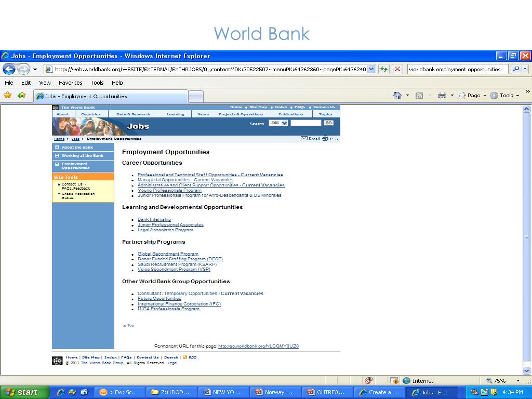Image resolution: width=532 pixels, height=399 pixels.
Task: Click the Refresh page icon
Action: [x=384, y=69]
